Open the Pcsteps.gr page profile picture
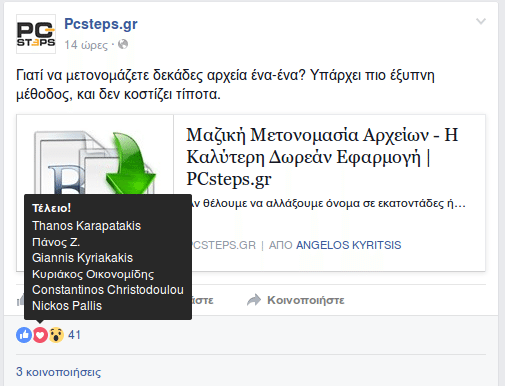The height and width of the screenshot is (386, 505). pyautogui.click(x=36, y=34)
